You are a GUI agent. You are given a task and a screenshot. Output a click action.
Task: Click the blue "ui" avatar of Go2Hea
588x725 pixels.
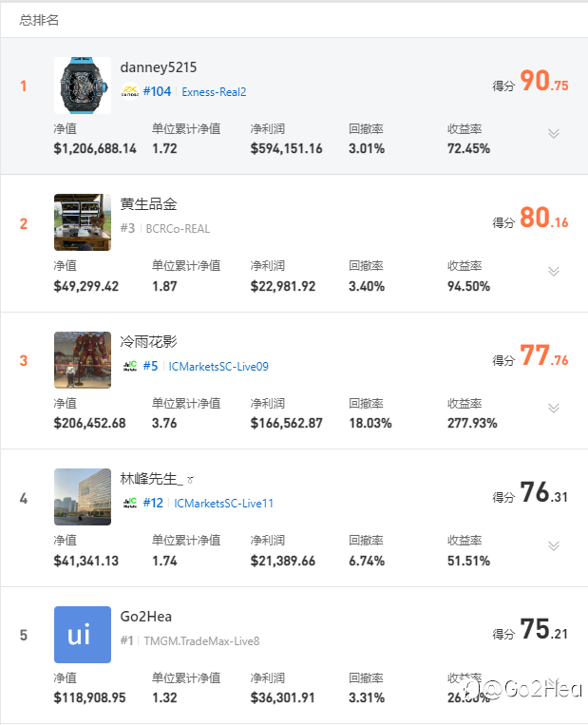pos(83,634)
